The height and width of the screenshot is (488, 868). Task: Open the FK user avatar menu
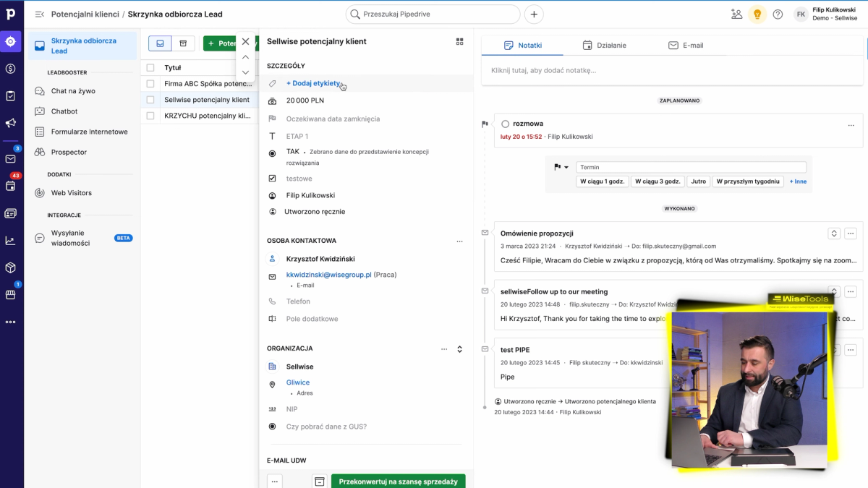(801, 14)
